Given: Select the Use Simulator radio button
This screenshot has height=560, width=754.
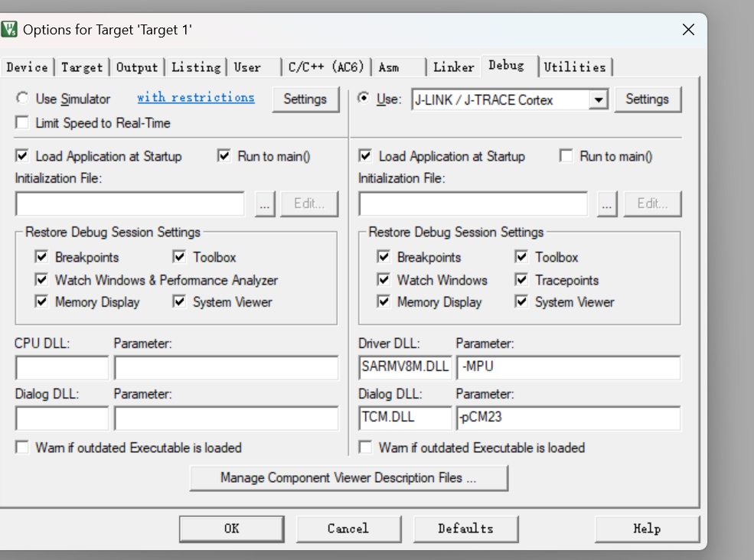Looking at the screenshot, I should 22,98.
